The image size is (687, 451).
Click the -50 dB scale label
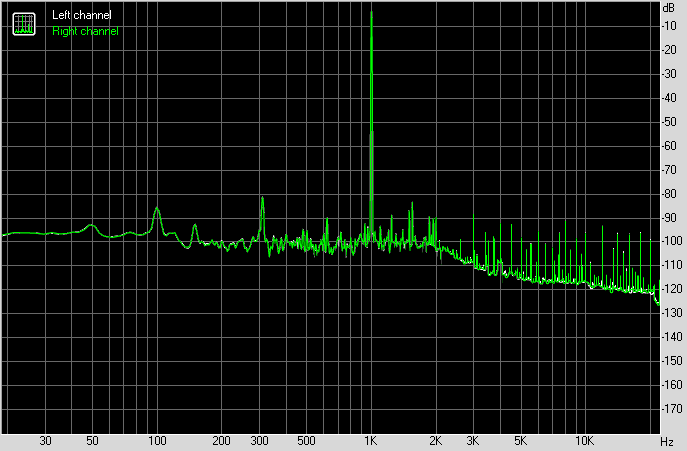[669, 122]
